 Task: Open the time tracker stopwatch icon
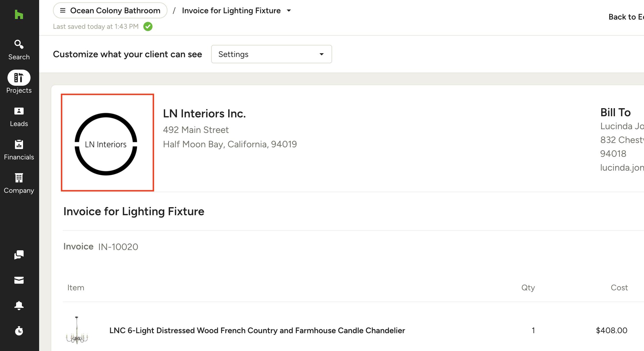tap(19, 331)
